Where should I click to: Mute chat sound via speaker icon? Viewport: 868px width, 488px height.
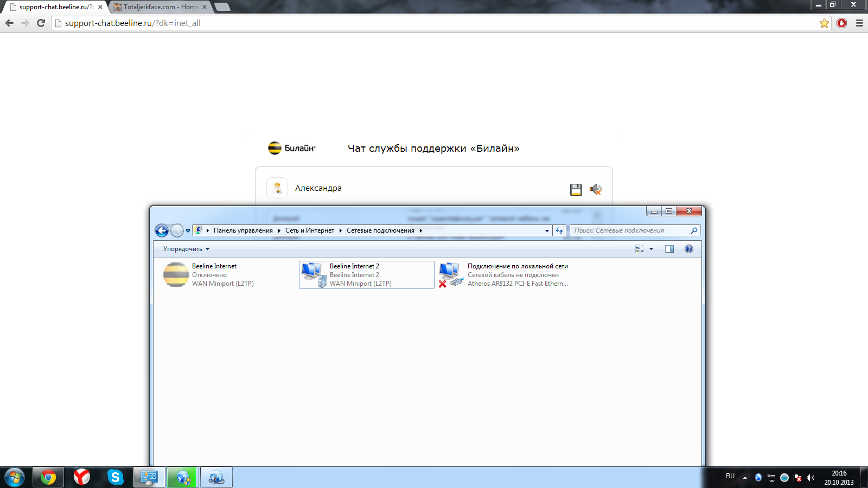click(x=595, y=189)
